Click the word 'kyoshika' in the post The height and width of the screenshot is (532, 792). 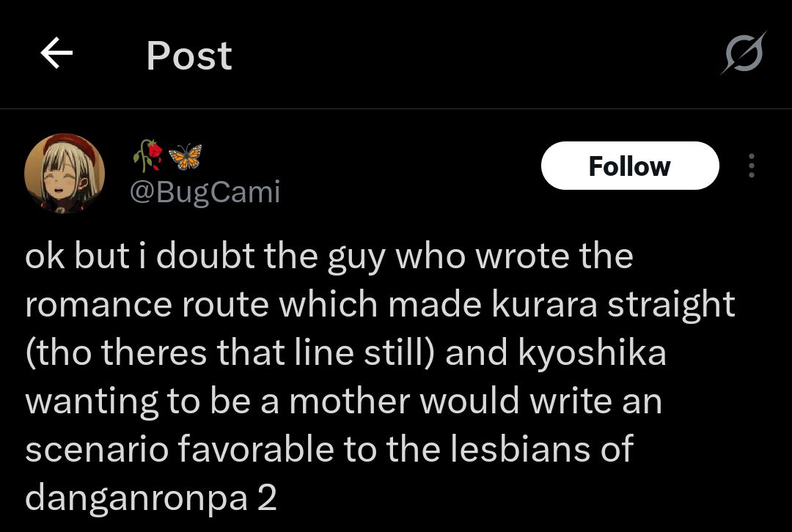pos(592,352)
